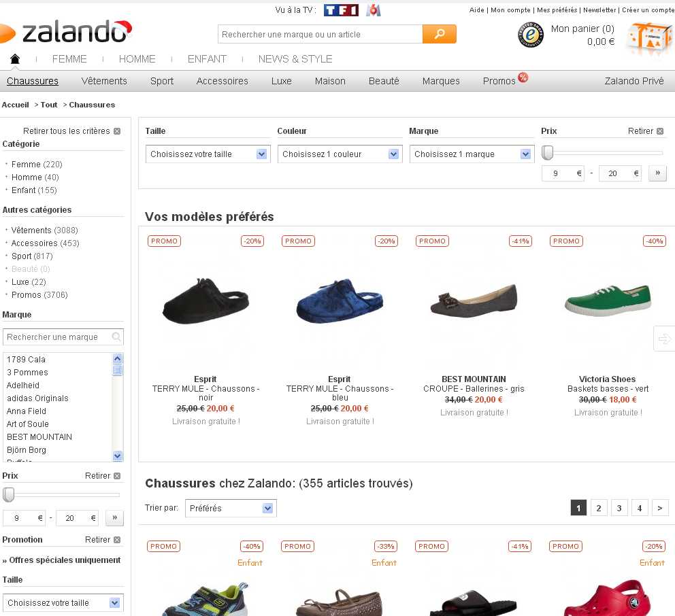Click the top price slider handle
Viewport: 675px width, 616px height.
(548, 153)
